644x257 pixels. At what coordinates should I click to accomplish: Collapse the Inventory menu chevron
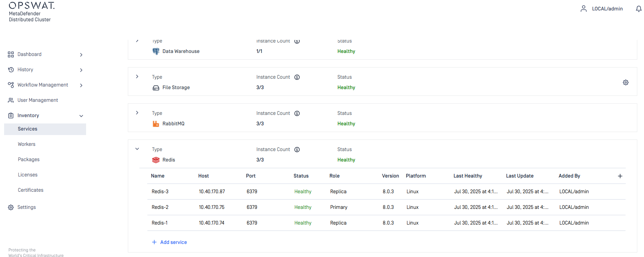[81, 116]
